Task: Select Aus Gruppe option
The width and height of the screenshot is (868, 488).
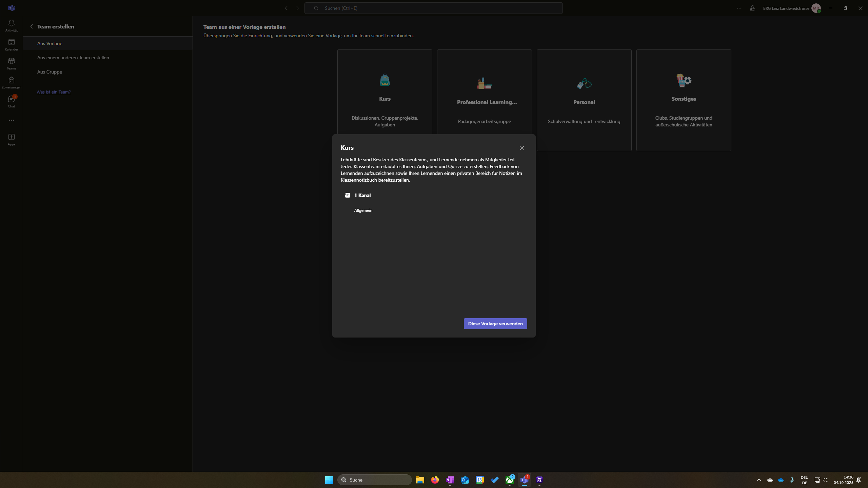Action: click(x=50, y=72)
